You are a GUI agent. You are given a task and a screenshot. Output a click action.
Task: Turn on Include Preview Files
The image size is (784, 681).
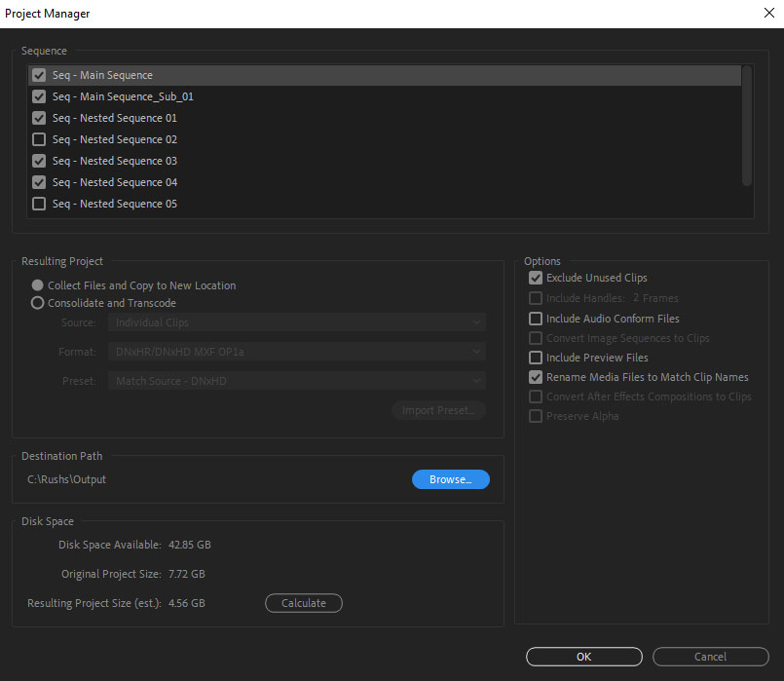coord(535,357)
